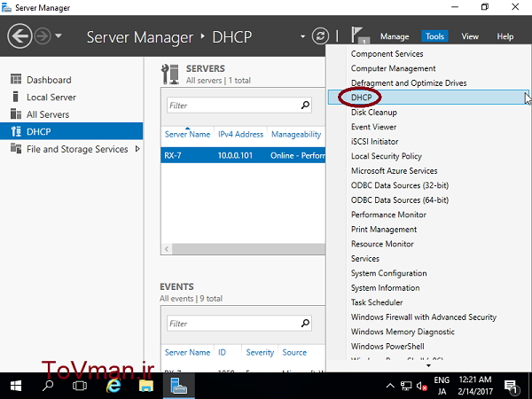Click the Local Server sidebar icon
The width and height of the screenshot is (532, 399).
[15, 97]
